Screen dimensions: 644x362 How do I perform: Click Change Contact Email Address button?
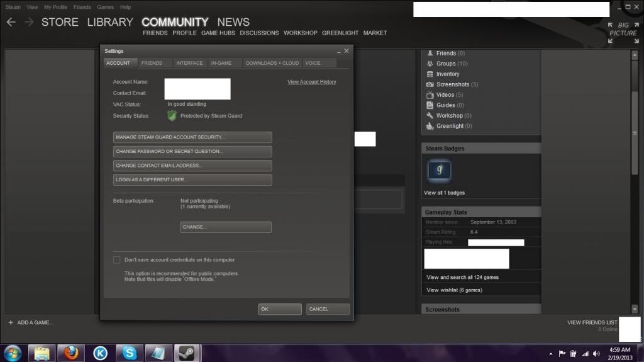192,166
